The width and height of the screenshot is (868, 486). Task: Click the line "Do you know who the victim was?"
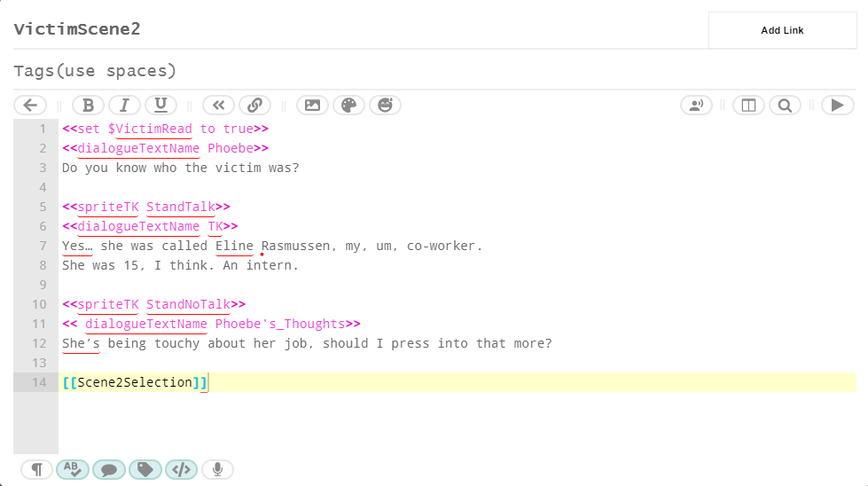(x=181, y=168)
